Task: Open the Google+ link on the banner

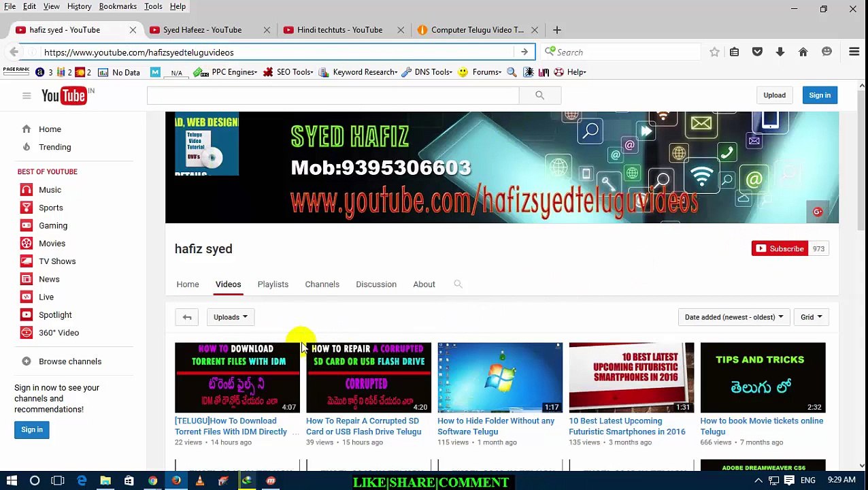Action: pyautogui.click(x=818, y=212)
